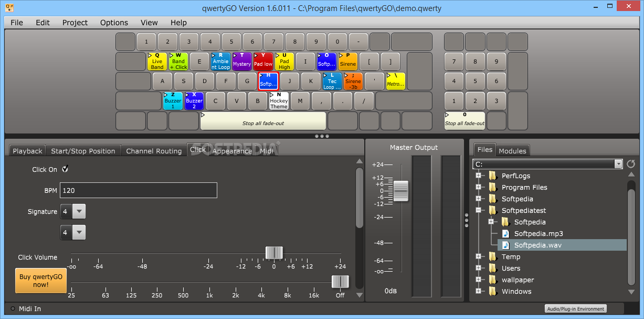Screen dimensions: 644x319
Task: Open the Edit menu
Action: pyautogui.click(x=43, y=23)
